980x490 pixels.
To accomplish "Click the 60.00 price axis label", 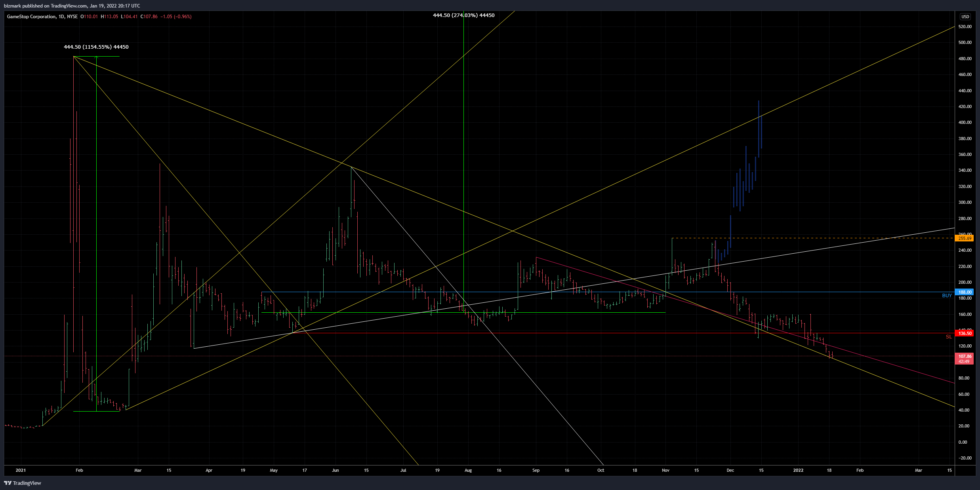I will [x=964, y=394].
